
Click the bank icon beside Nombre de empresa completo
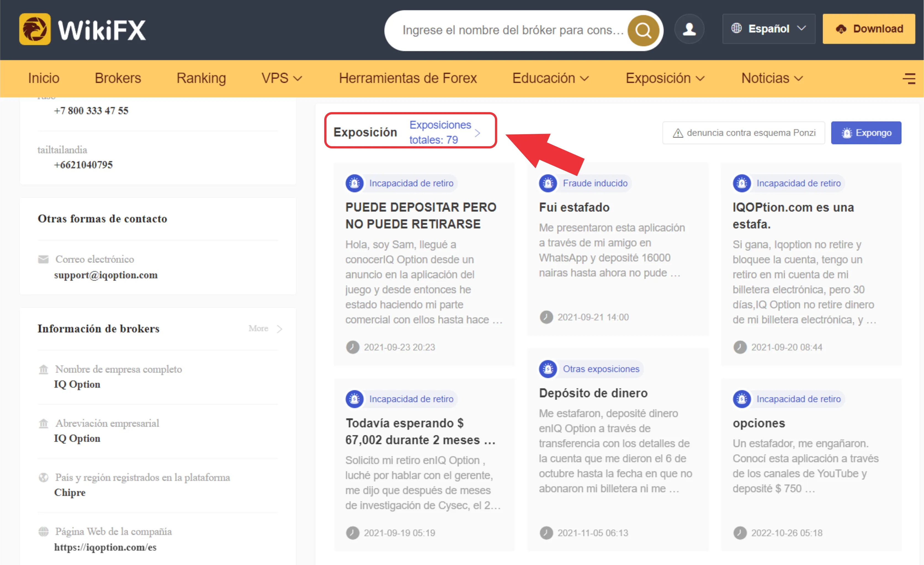[44, 369]
